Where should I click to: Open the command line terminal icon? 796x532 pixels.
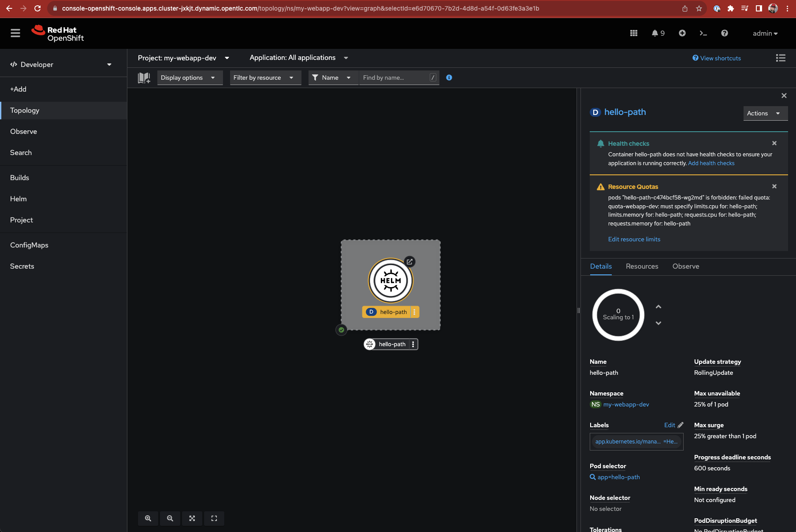pos(703,33)
